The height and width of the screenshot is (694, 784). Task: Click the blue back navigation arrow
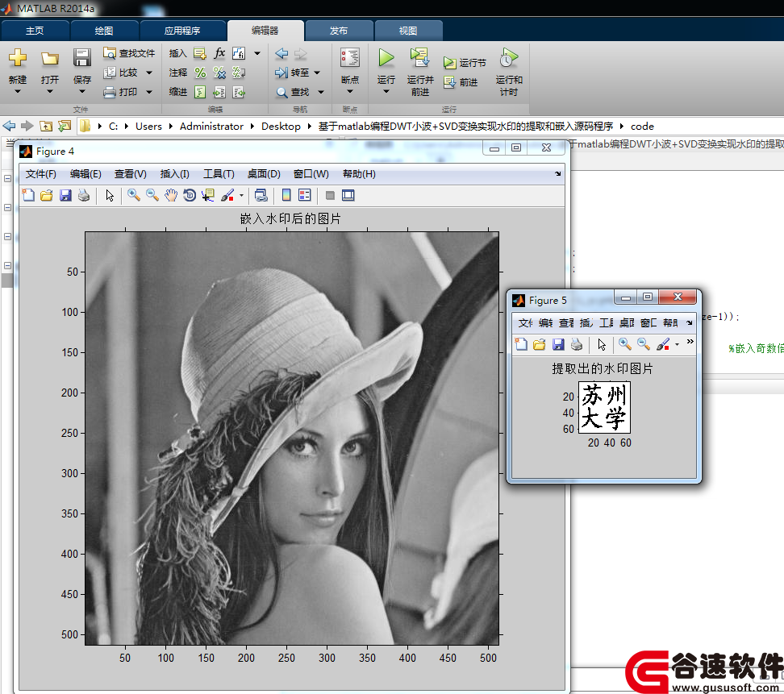tap(281, 53)
